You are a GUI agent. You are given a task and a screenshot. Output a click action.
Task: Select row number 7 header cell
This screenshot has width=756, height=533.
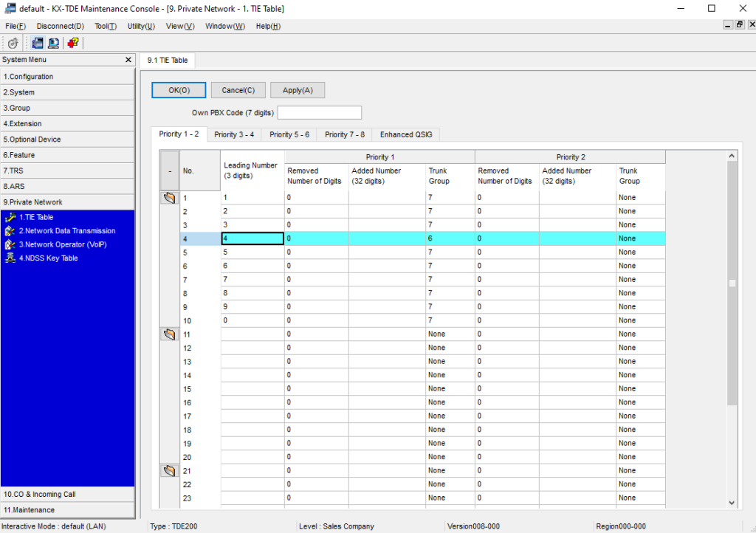pos(200,280)
